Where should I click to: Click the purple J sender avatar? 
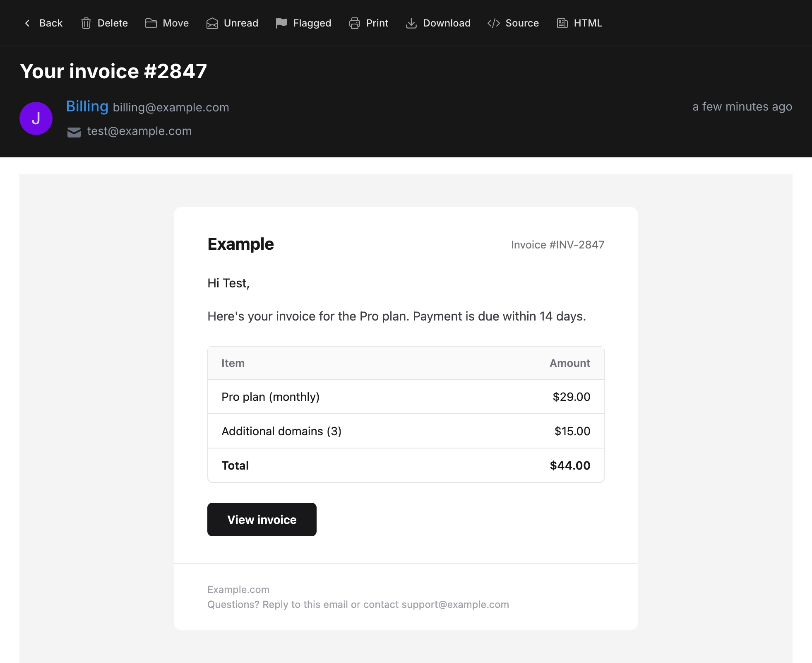coord(36,118)
